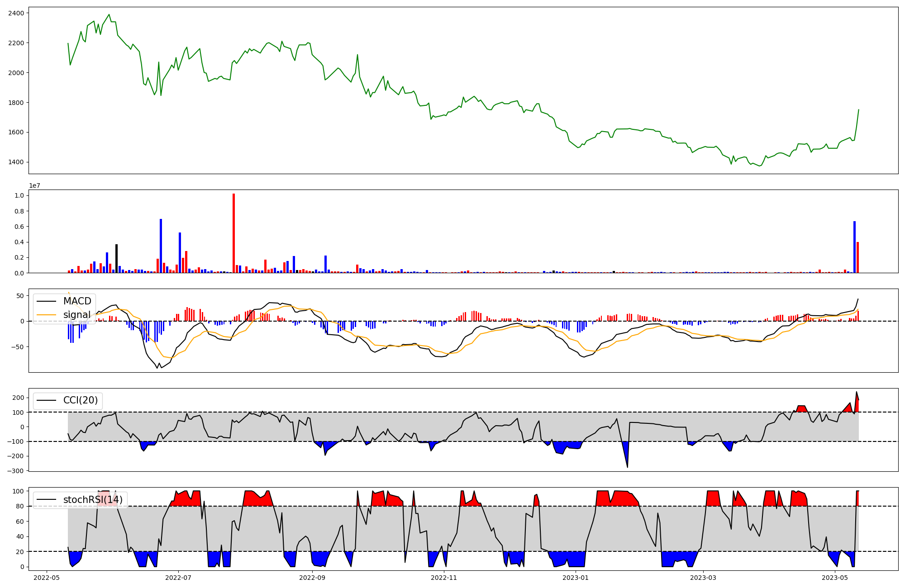Click the 2400 price tick label
This screenshot has width=905, height=588.
[x=16, y=13]
